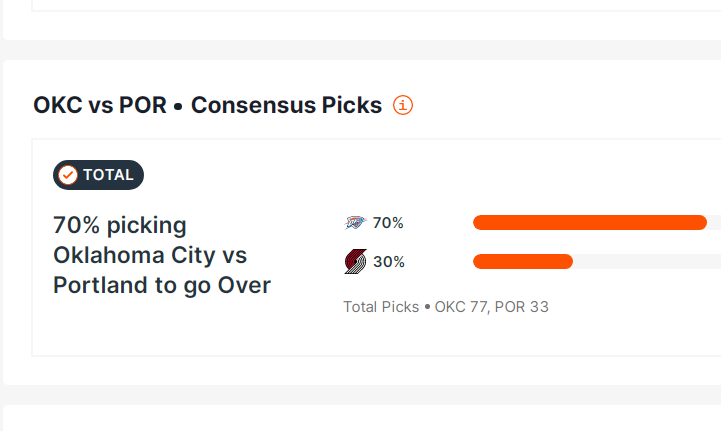Click the 30% label beside Blazers logo
The width and height of the screenshot is (721, 431).
[x=389, y=262]
